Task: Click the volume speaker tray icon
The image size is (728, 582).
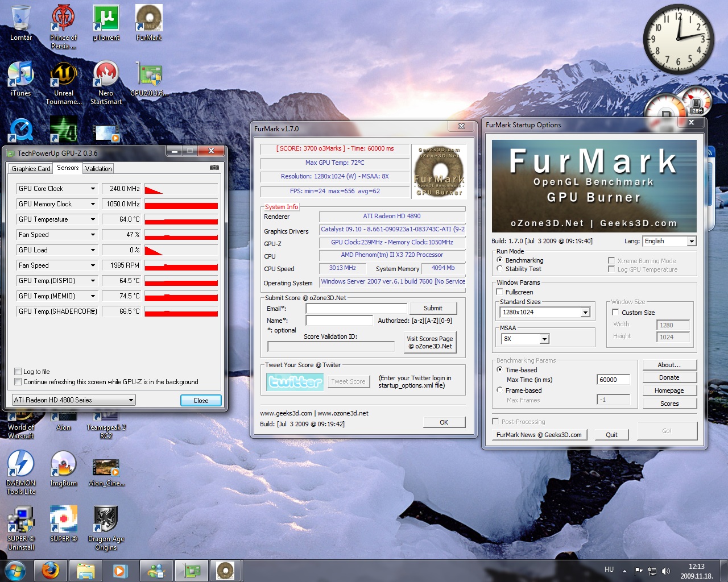Action: [x=666, y=571]
